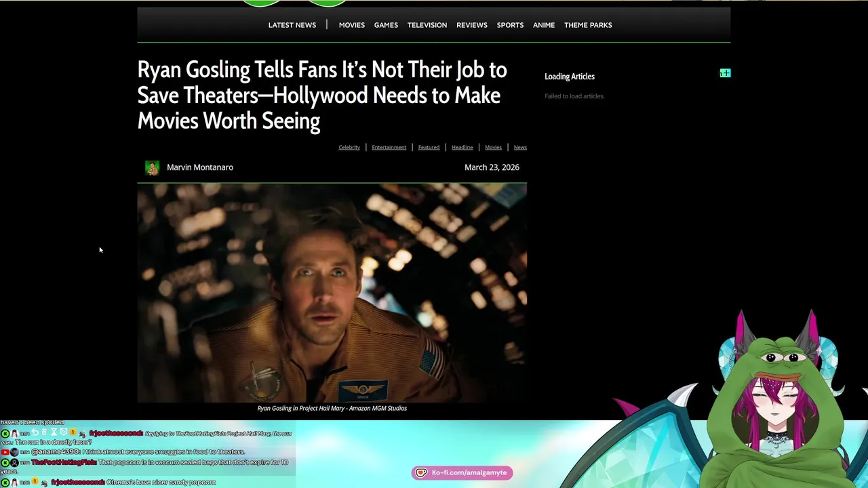The image size is (868, 488).
Task: Click the YouTube icon beside @aname4390
Action: coord(5,451)
